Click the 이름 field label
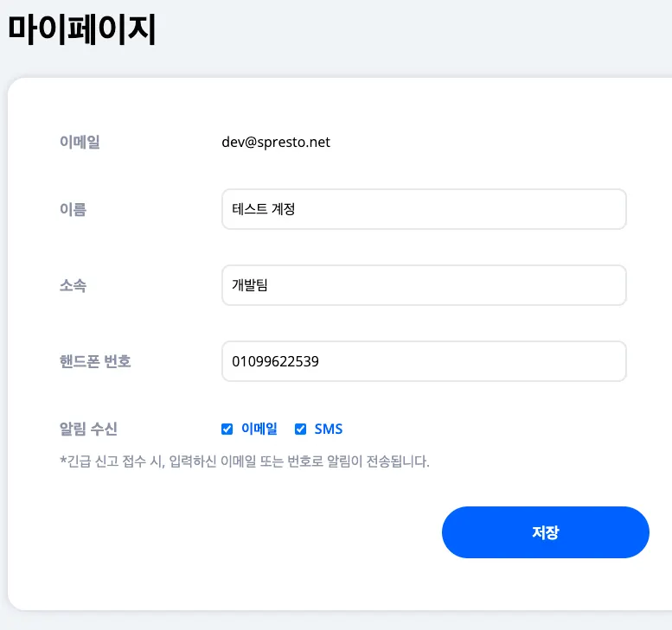This screenshot has height=630, width=672. point(73,209)
